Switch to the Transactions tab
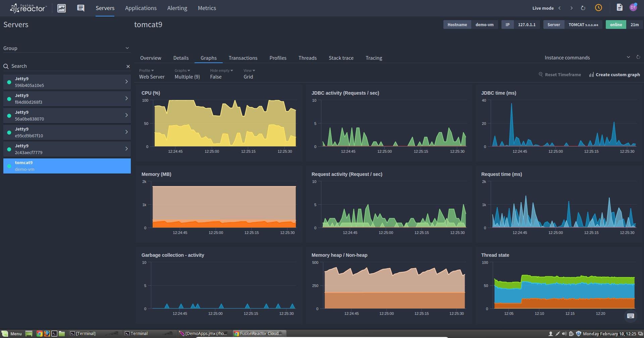644x338 pixels. click(243, 58)
